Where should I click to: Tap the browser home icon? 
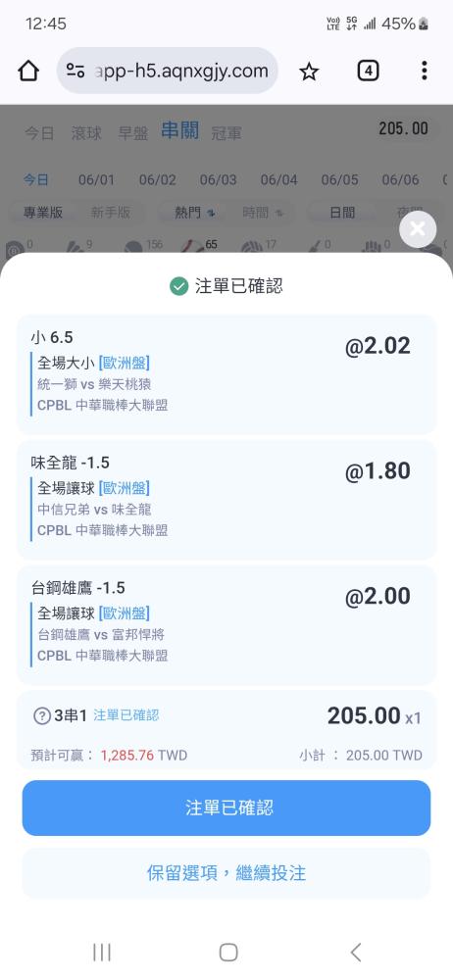pos(28,72)
